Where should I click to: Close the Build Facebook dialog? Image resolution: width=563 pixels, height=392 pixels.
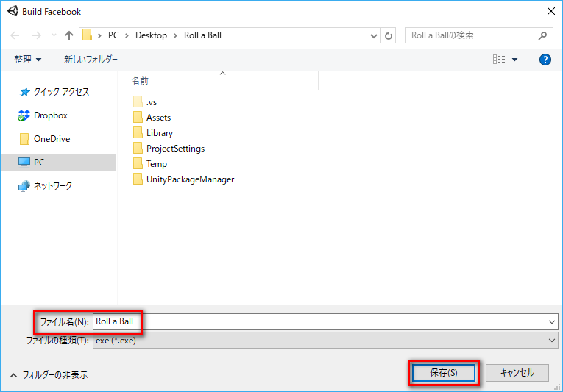[x=550, y=11]
